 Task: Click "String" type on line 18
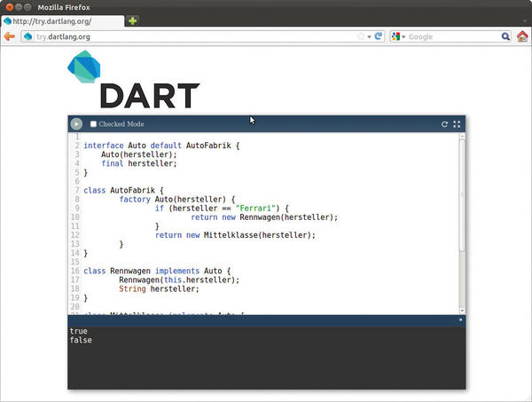[x=132, y=289]
